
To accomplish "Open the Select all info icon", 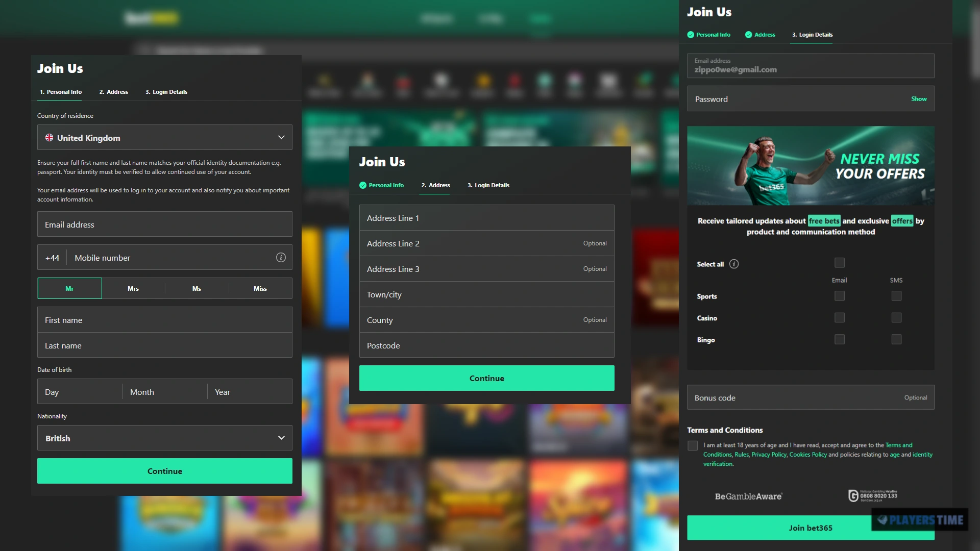I will coord(734,264).
